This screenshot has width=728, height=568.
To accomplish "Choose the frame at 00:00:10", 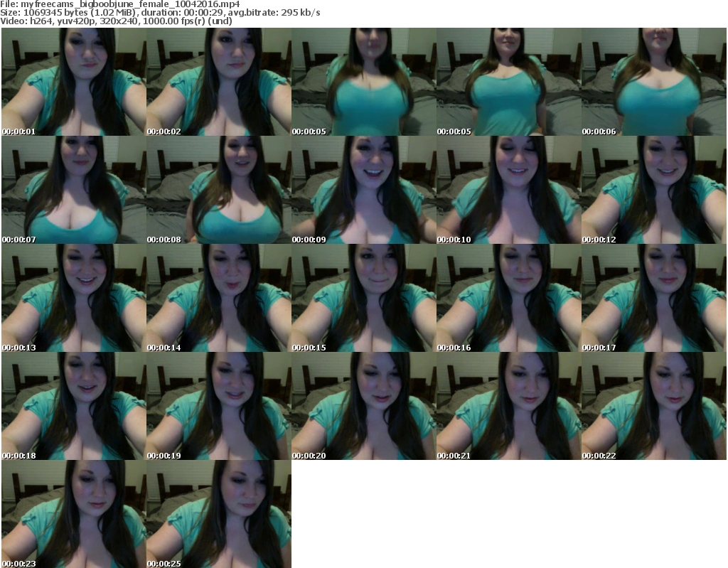I will click(508, 190).
